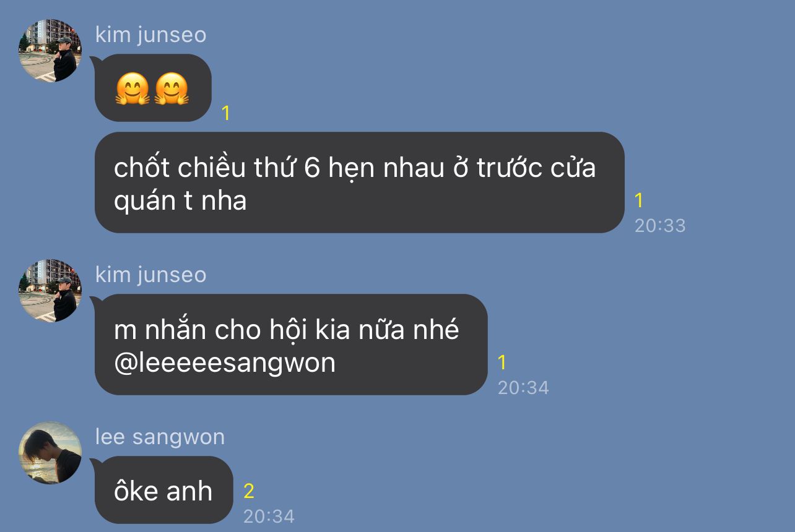This screenshot has width=795, height=532.
Task: Click the read count beside 'quán t nha' message
Action: click(640, 200)
